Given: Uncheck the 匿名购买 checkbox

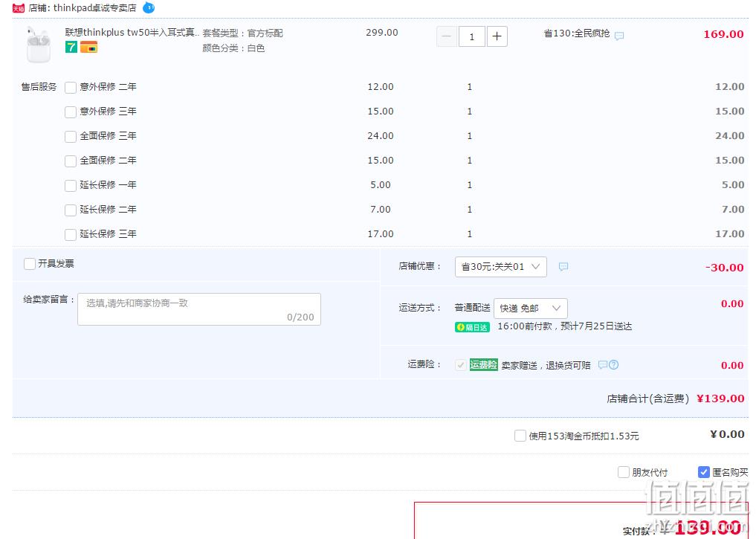Looking at the screenshot, I should [x=703, y=472].
